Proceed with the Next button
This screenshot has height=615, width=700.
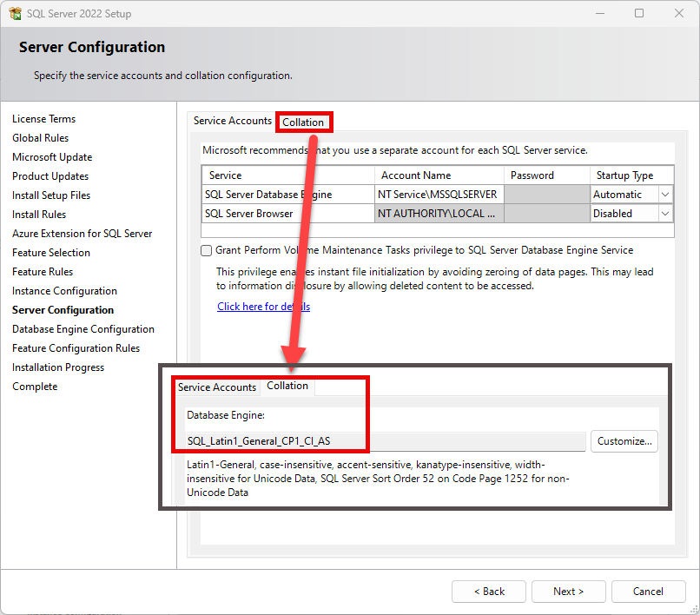pos(568,592)
